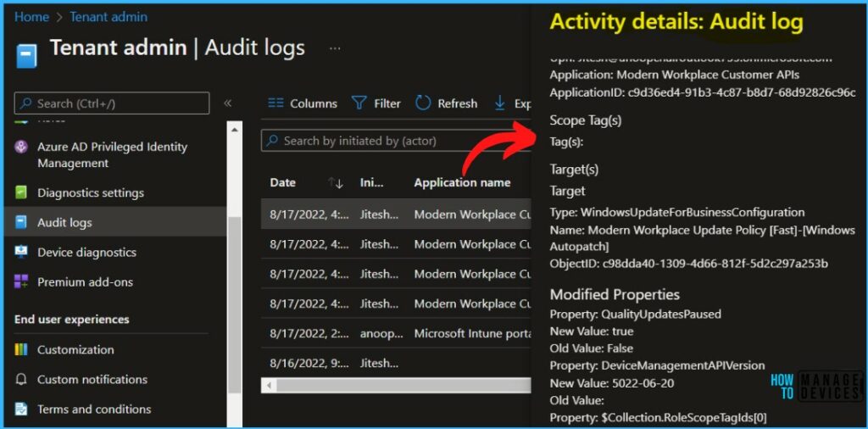Click the horizontal scrollbar left arrow
The width and height of the screenshot is (868, 429).
pos(269,385)
